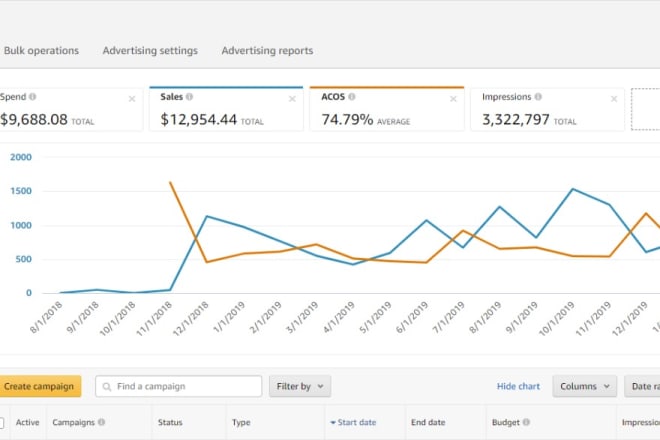This screenshot has width=660, height=440.
Task: Open the Date range dropdown
Action: coord(642,386)
